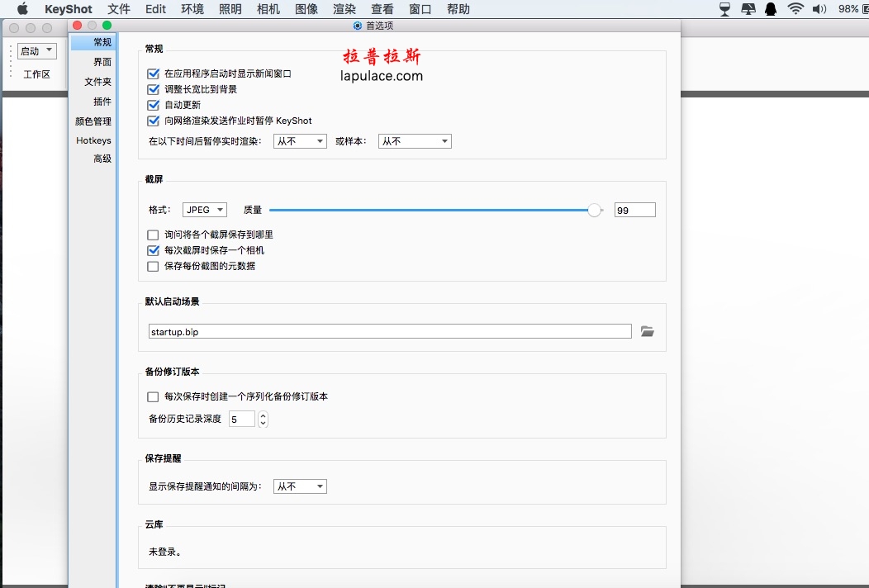The height and width of the screenshot is (588, 869).
Task: Open the save reminder interval dropdown
Action: coord(300,486)
